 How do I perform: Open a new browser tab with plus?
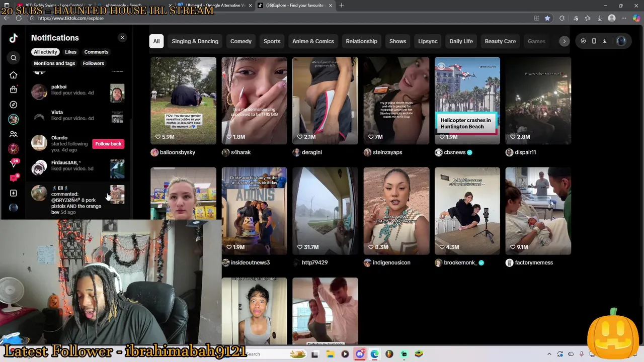click(342, 6)
